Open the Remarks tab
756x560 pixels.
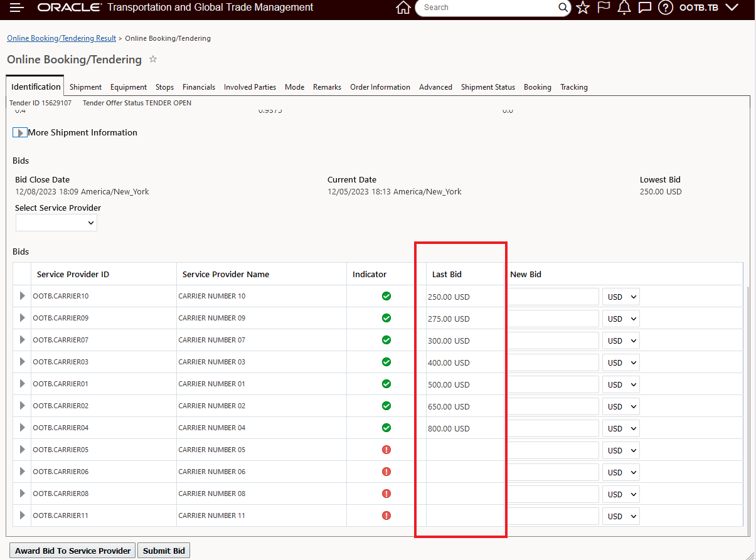pos(327,87)
